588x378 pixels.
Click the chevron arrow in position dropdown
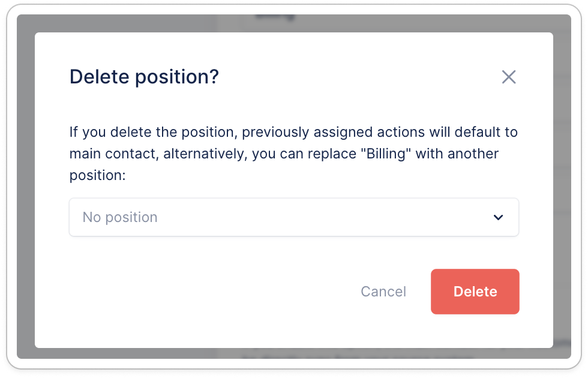pyautogui.click(x=498, y=217)
